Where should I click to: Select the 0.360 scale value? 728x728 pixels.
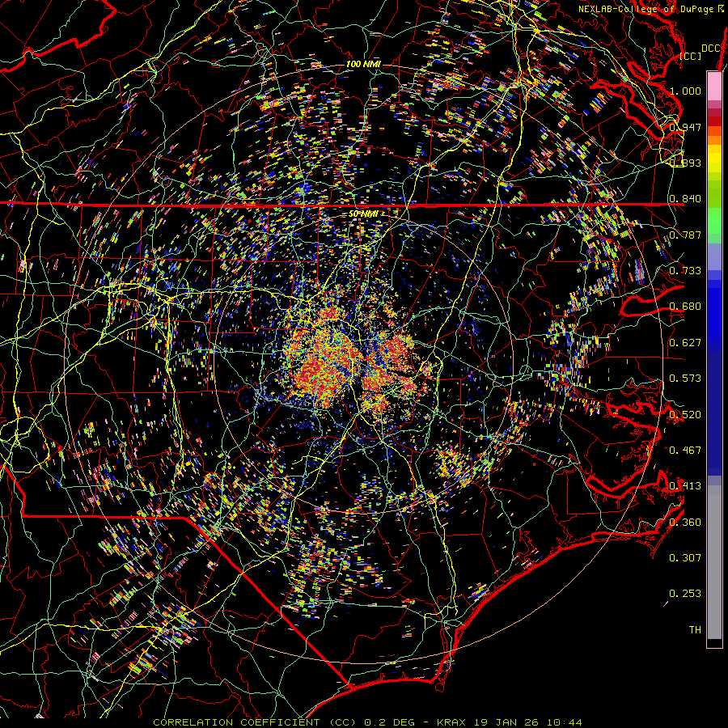coord(685,522)
